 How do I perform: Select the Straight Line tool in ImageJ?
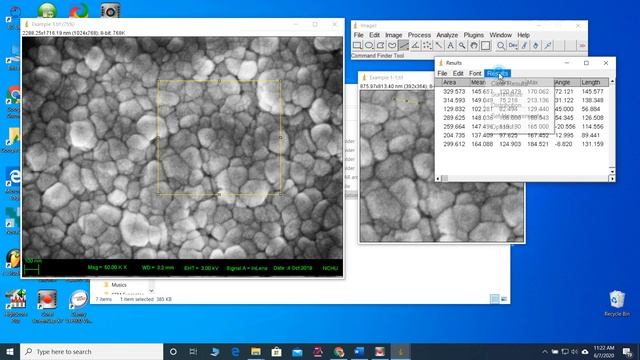(x=404, y=45)
